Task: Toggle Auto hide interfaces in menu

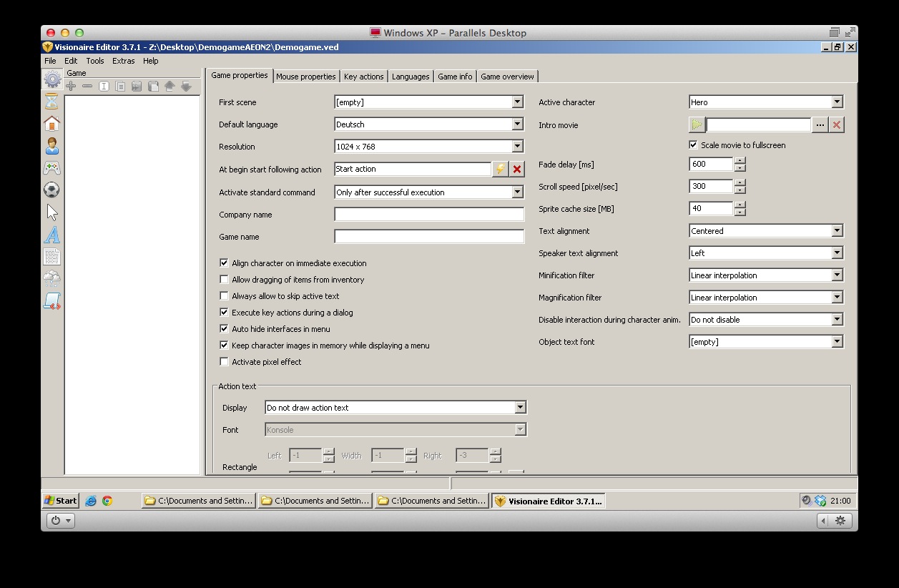Action: pyautogui.click(x=224, y=329)
